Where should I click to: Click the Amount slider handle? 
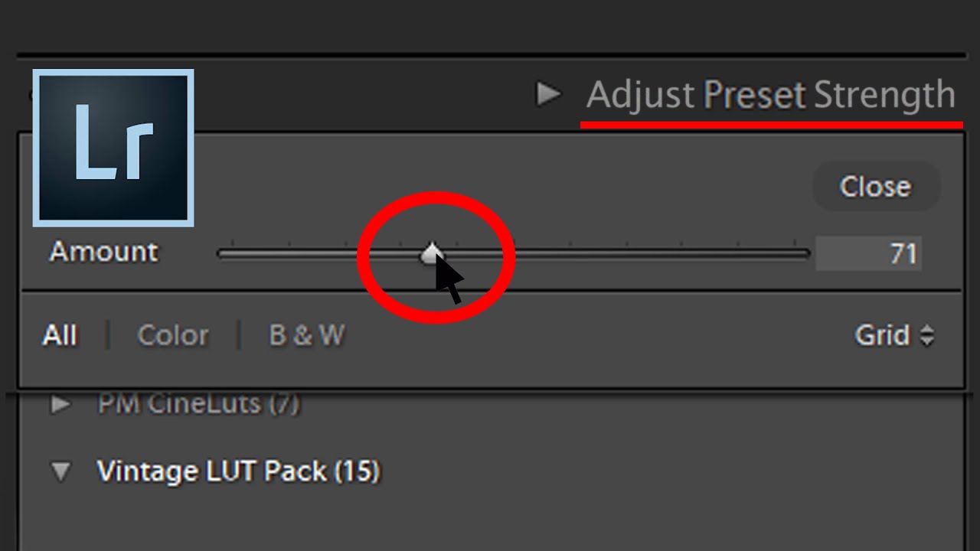point(432,253)
